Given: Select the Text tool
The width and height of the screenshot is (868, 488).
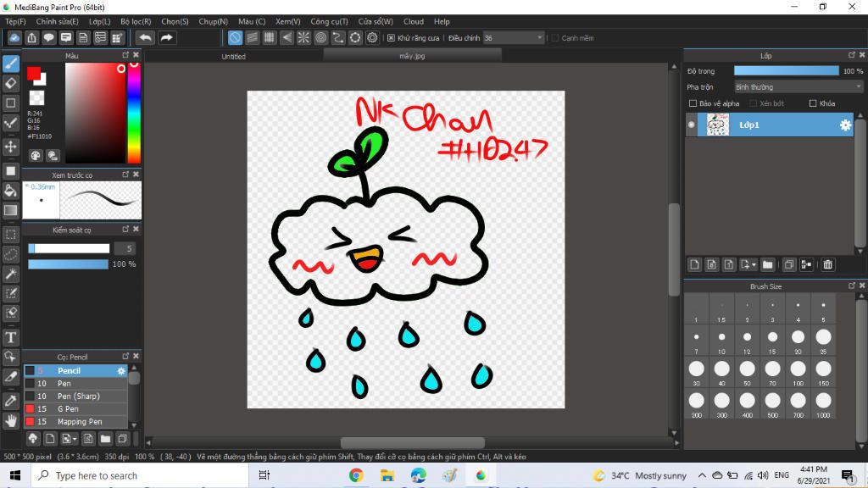Looking at the screenshot, I should [10, 337].
